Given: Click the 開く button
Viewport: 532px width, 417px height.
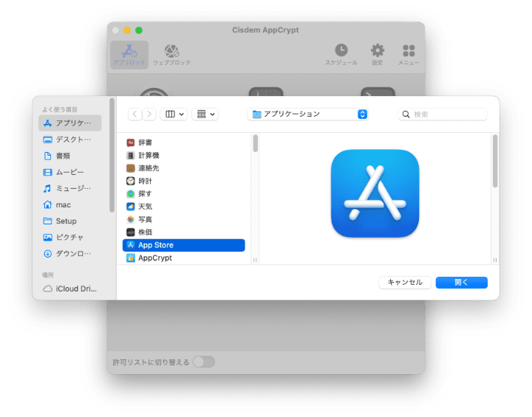Looking at the screenshot, I should tap(461, 283).
